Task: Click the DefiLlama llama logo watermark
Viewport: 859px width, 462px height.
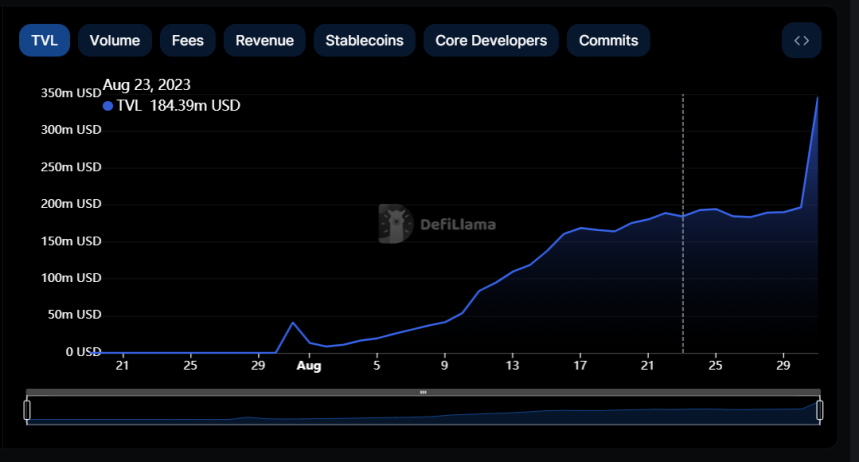Action: coord(396,224)
